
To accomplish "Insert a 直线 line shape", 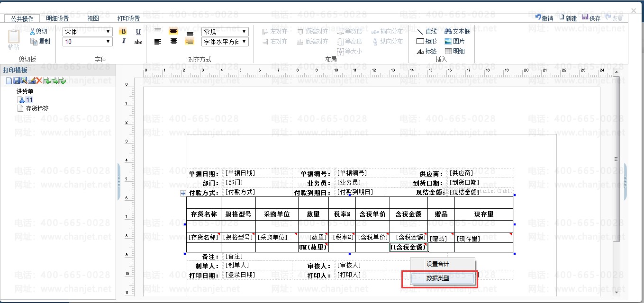I will (426, 31).
